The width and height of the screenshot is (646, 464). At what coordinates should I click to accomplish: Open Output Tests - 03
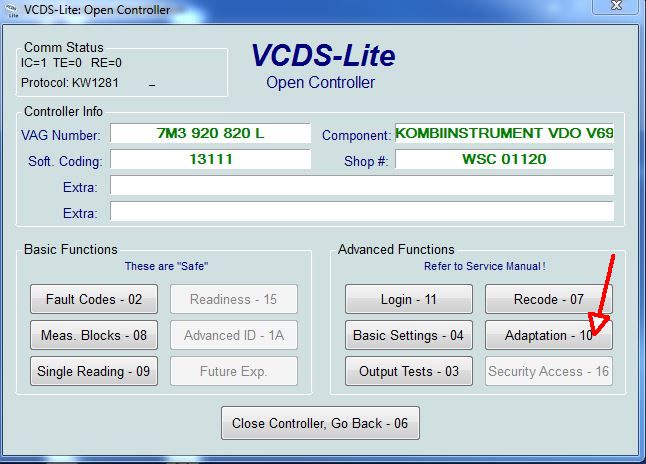pos(409,371)
